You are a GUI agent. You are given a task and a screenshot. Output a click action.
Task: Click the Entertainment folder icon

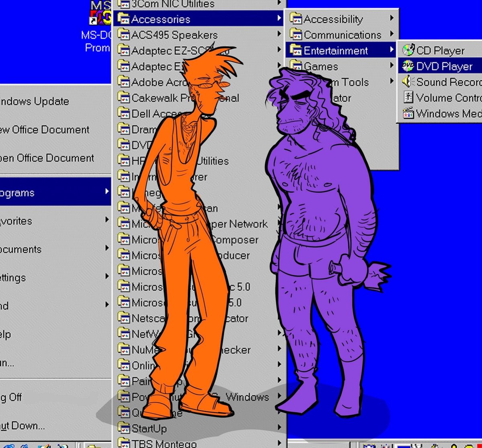point(296,50)
